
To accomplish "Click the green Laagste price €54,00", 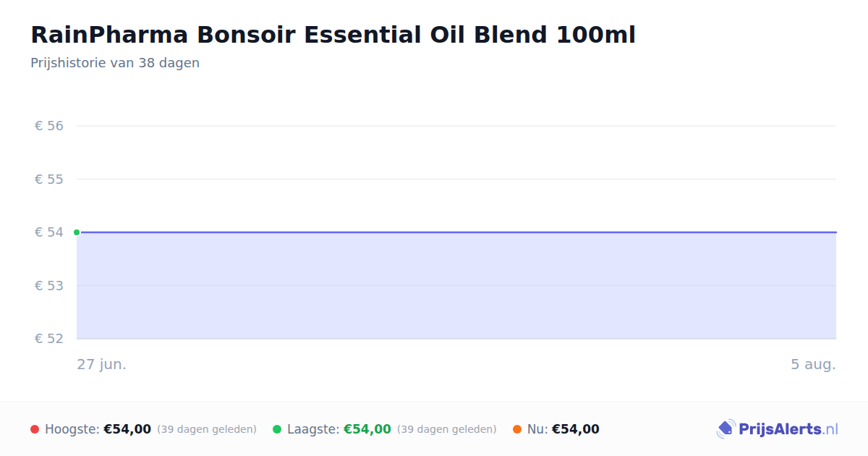I will point(367,429).
